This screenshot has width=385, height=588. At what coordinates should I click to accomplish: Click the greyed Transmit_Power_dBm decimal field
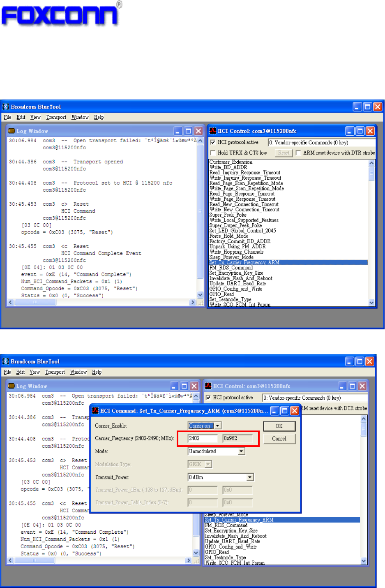[203, 490]
